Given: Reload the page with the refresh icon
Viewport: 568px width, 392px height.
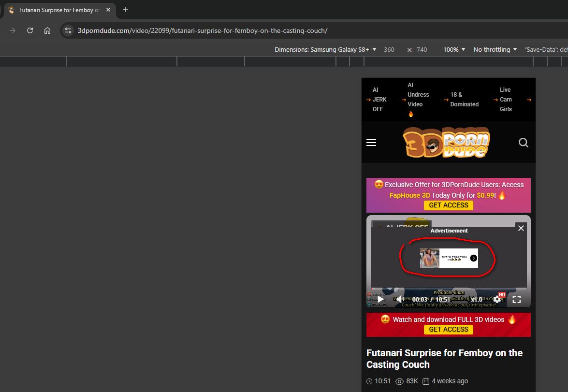Looking at the screenshot, I should (30, 30).
